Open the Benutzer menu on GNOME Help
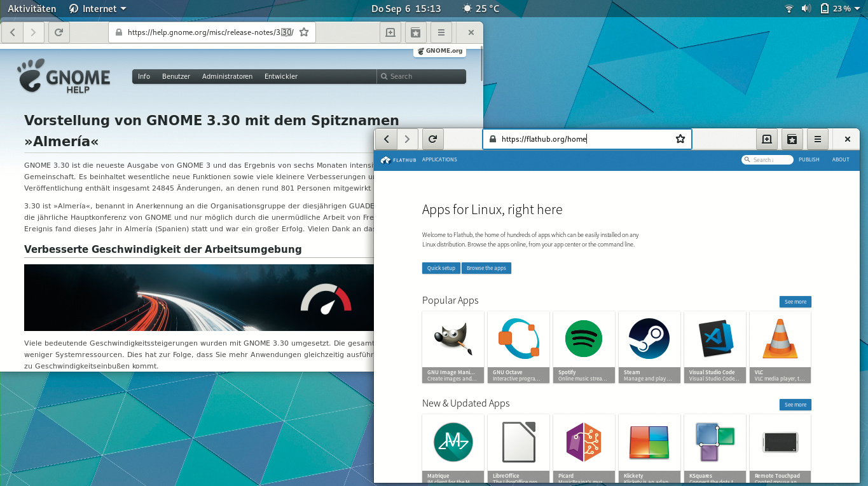Viewport: 868px width, 486px height. [176, 76]
